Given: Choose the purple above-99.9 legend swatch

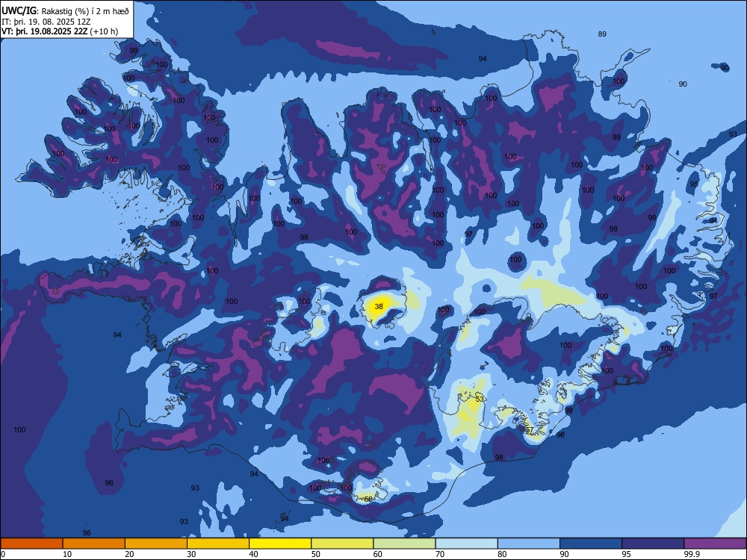Looking at the screenshot, I should coord(715,544).
